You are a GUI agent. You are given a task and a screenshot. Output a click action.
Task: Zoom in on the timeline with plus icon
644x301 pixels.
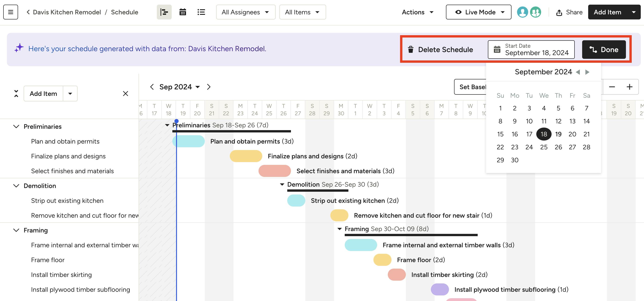629,87
